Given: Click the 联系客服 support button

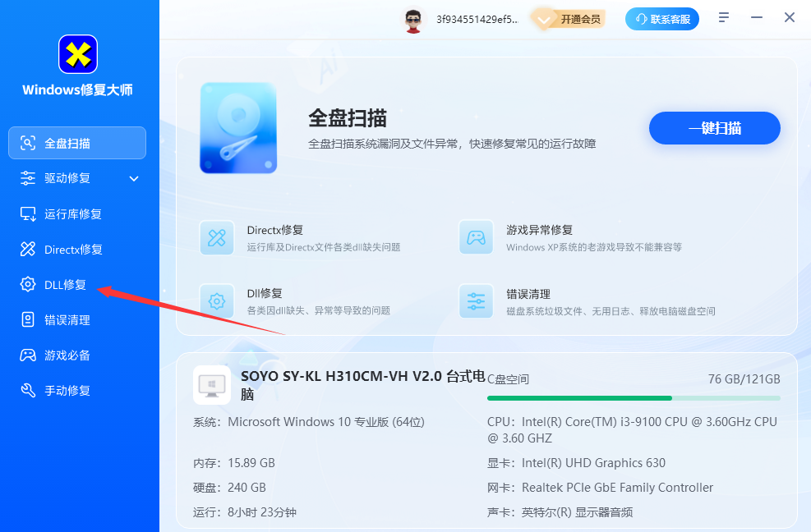Looking at the screenshot, I should 662,19.
